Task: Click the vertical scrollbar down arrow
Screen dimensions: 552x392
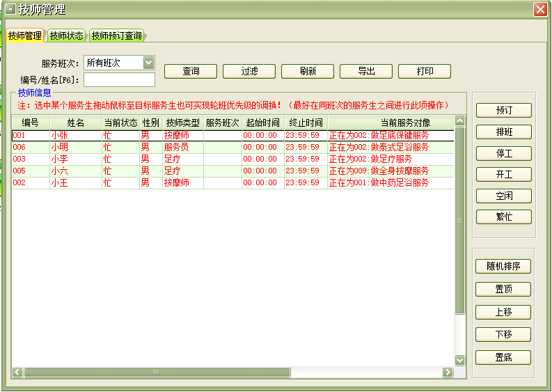Action: click(x=459, y=360)
